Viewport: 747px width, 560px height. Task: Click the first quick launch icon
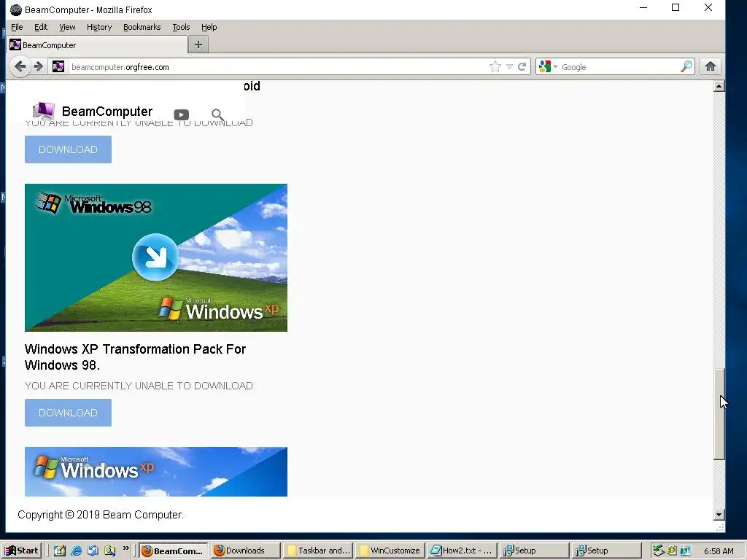coord(60,551)
